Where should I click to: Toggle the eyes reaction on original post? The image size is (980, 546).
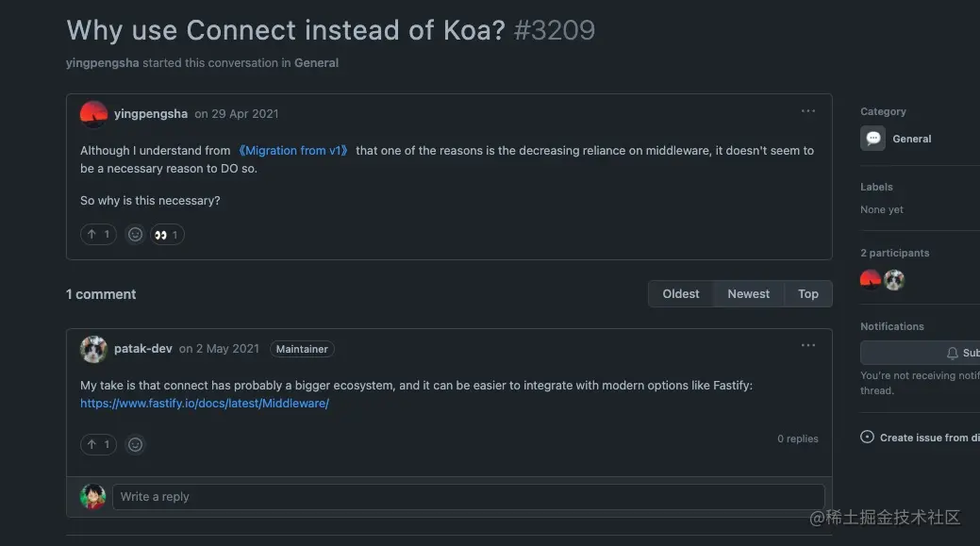tap(167, 234)
